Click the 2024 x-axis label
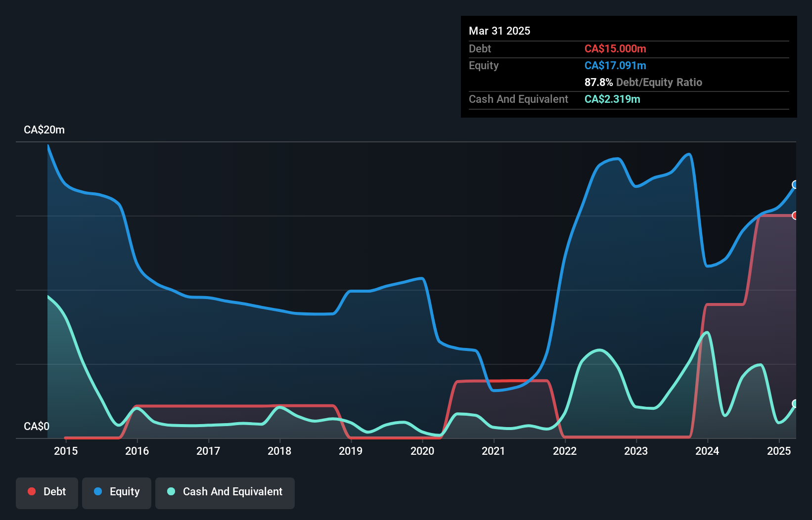Screen dimensions: 812x520 coord(707,451)
